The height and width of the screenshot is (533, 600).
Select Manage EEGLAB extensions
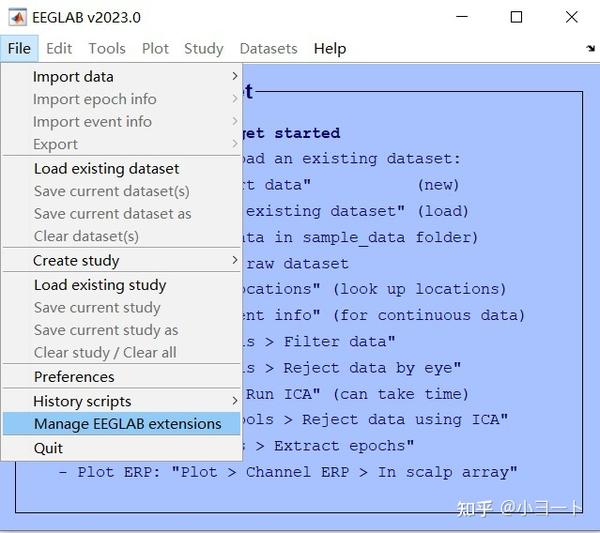(x=127, y=424)
